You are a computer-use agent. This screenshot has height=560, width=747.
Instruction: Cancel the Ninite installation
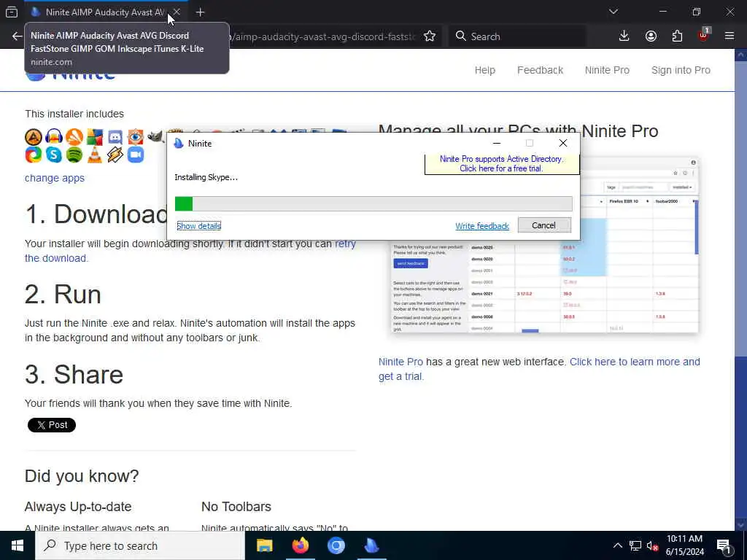click(544, 225)
